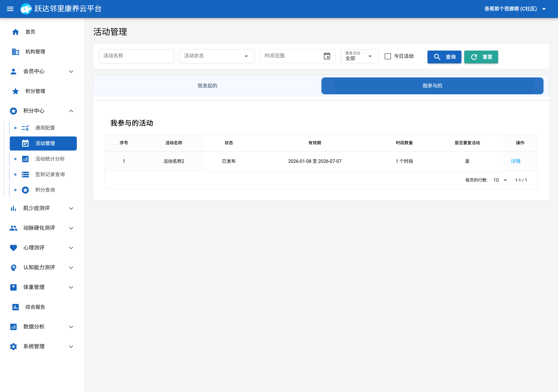Open the hamburger menu icon
The image size is (558, 392).
[x=10, y=9]
